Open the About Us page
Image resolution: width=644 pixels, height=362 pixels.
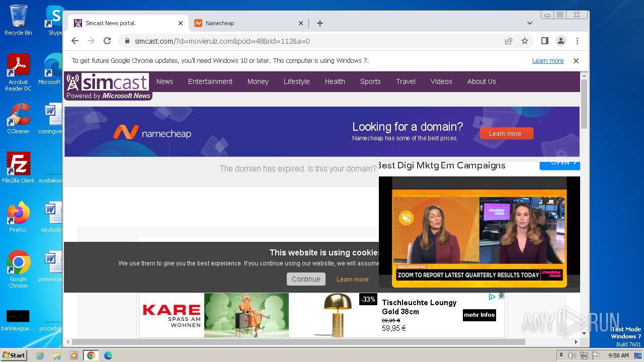pyautogui.click(x=481, y=81)
